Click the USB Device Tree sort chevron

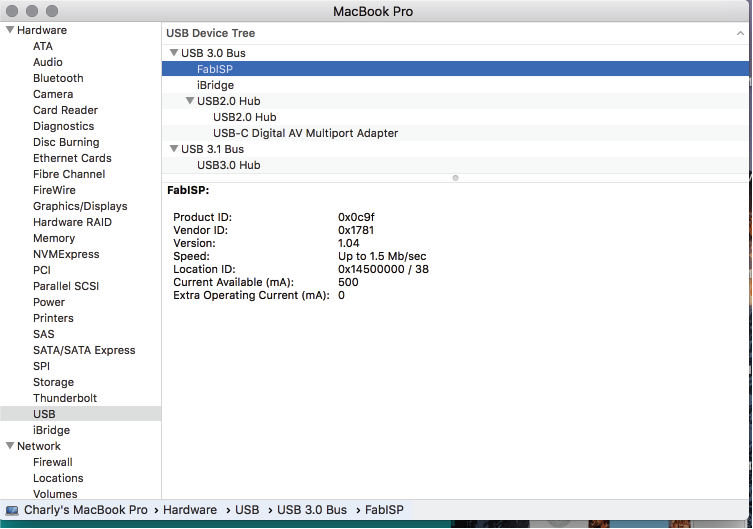740,33
